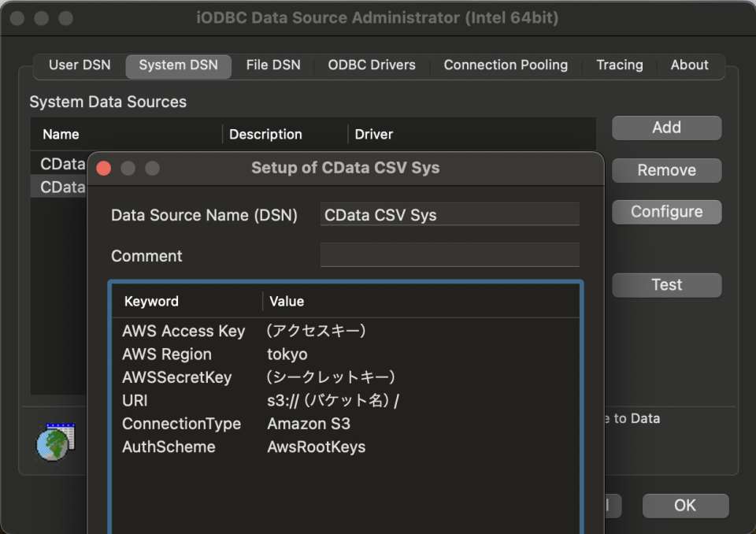This screenshot has height=534, width=756.
Task: Zoom the setup dialog window
Action: click(x=152, y=169)
